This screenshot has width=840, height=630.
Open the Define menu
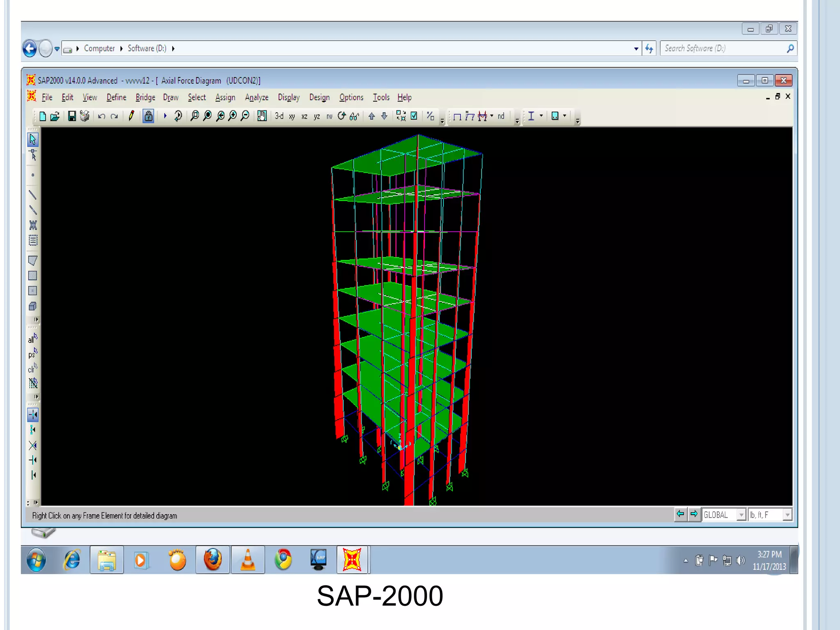(116, 98)
